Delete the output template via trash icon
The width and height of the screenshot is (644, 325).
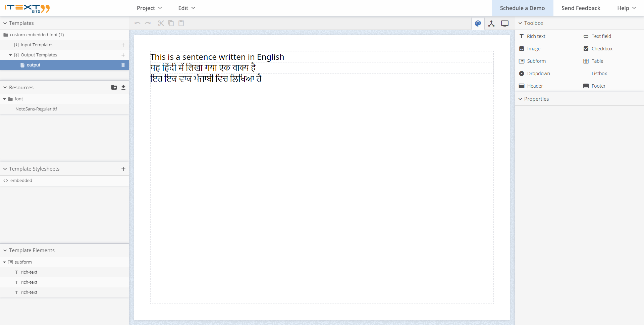click(123, 65)
